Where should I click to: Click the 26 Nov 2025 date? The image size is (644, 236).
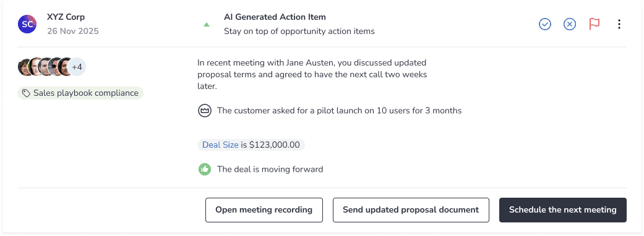[73, 31]
